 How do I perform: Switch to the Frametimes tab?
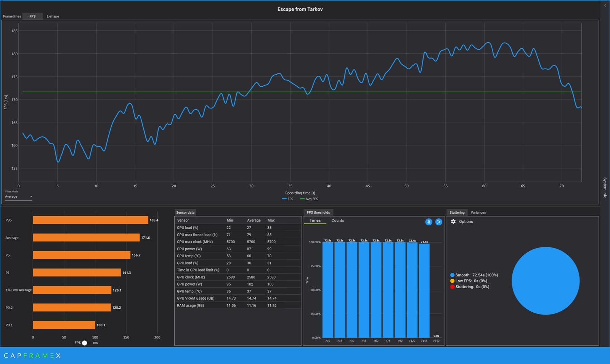tap(12, 16)
